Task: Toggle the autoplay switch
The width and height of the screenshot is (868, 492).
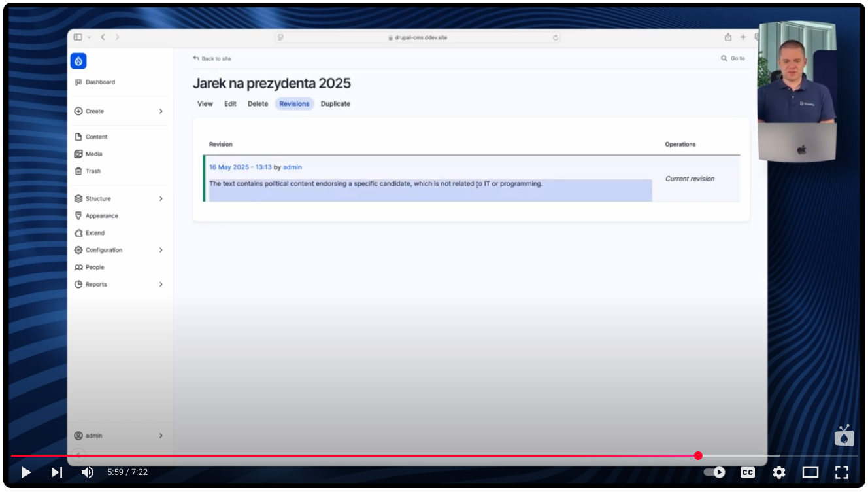Action: (715, 472)
